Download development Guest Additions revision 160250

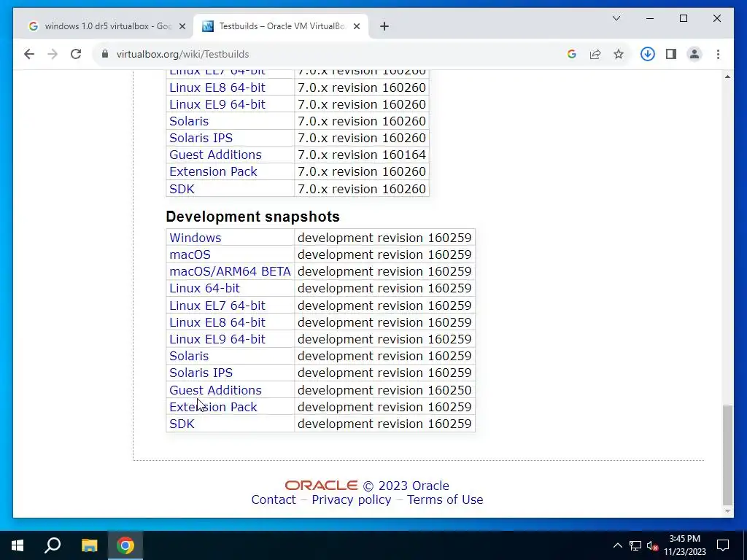coord(215,390)
